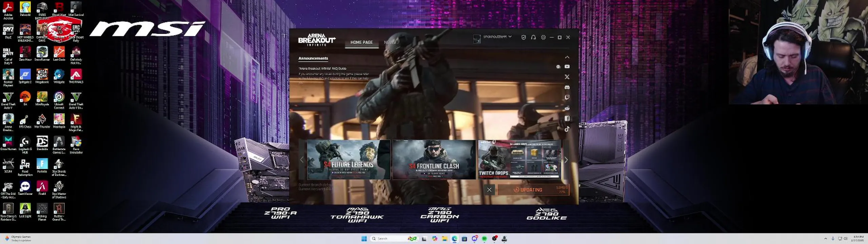Open the X (Twitter) social icon
The image size is (868, 244).
point(567,77)
